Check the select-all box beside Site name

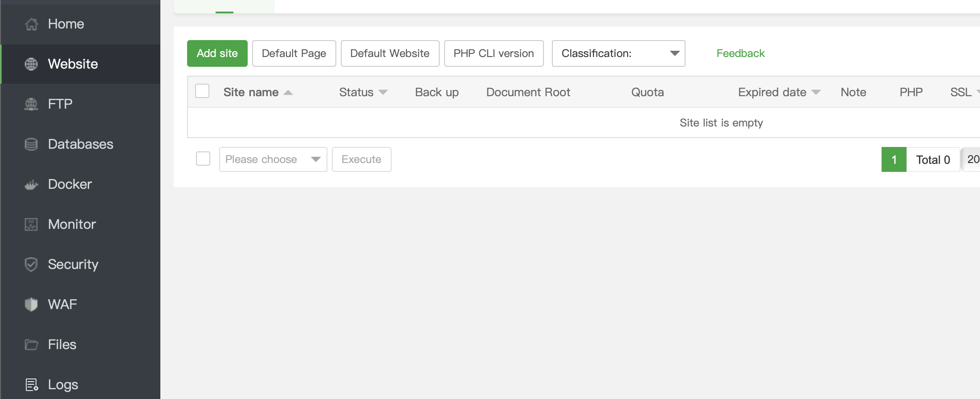pyautogui.click(x=202, y=91)
